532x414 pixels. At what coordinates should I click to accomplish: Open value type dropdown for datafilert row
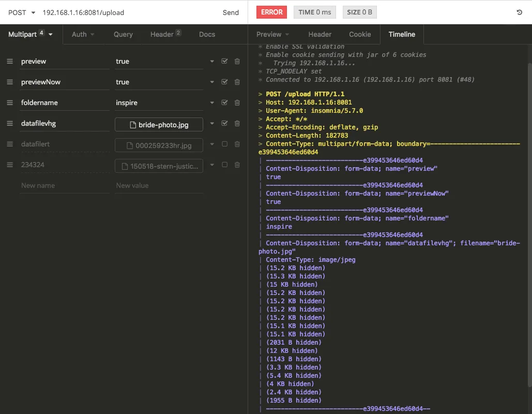coord(212,144)
